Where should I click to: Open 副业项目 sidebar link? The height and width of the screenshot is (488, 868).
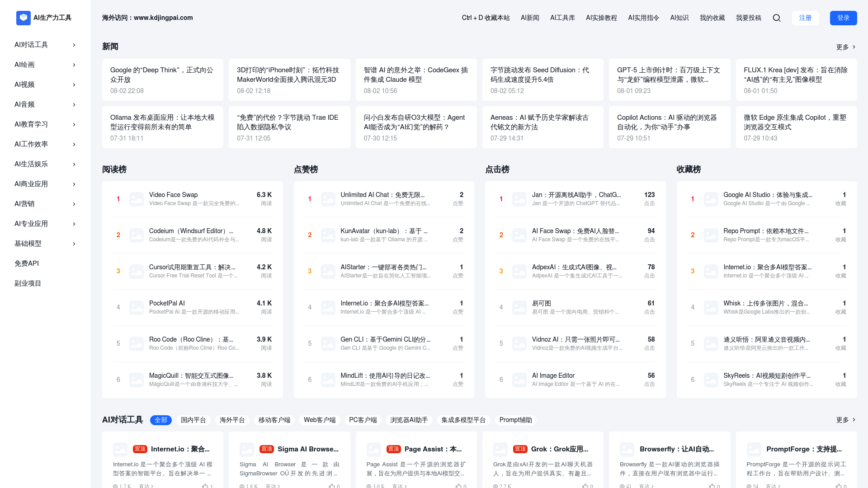tap(28, 283)
